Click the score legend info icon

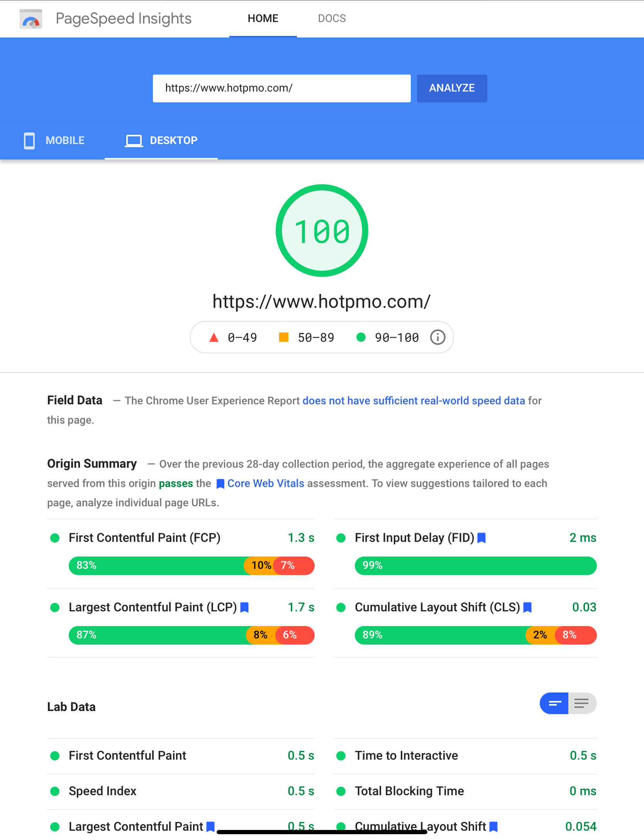437,337
